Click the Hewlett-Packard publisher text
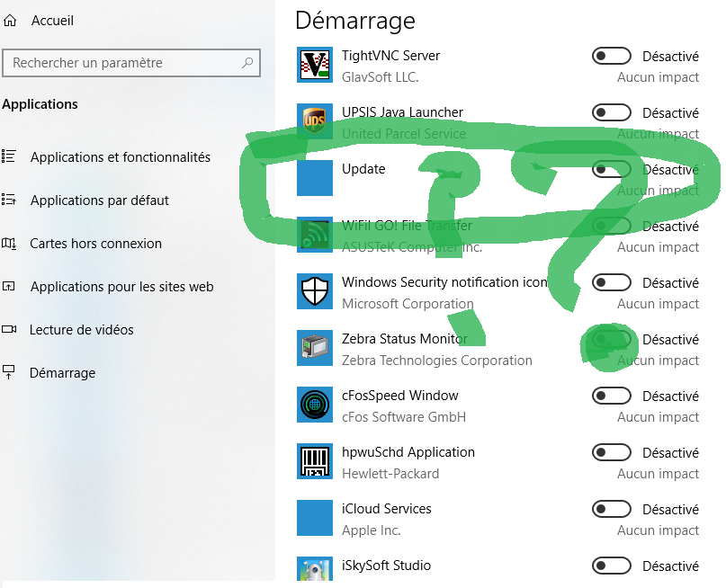 (390, 474)
